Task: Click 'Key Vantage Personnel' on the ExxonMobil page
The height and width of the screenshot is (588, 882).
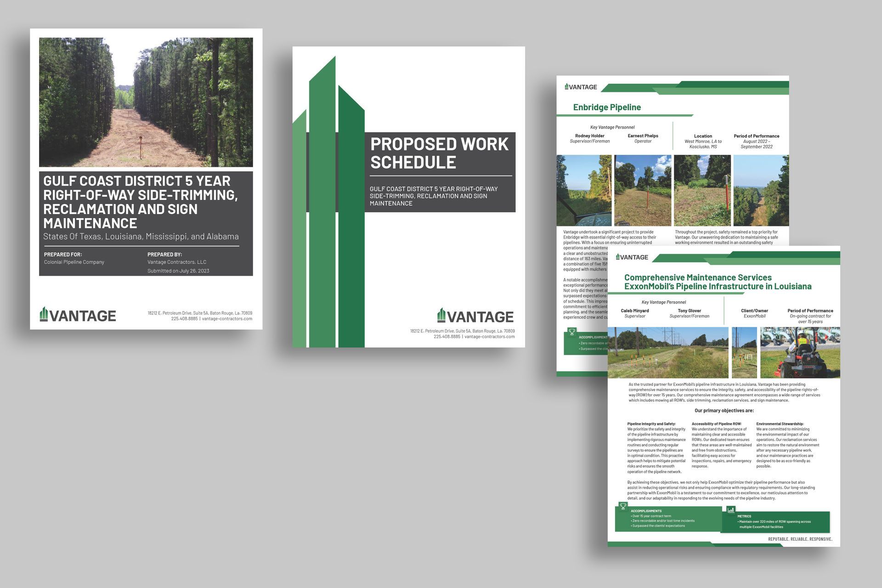Action: tap(664, 302)
